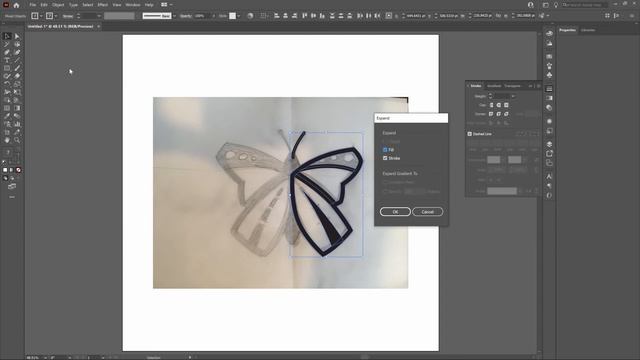The width and height of the screenshot is (640, 360).
Task: Select the Line Segment tool
Action: point(17,60)
